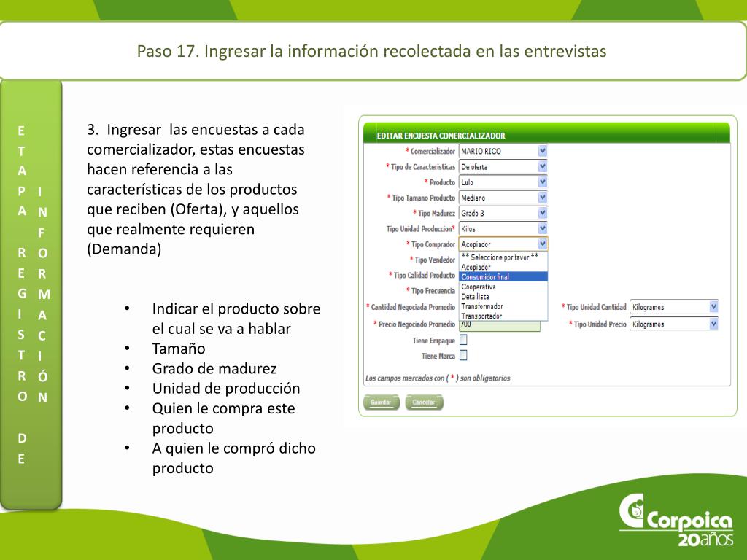Edit the Precio Negociado Promedio field
Screen dimensions: 747x560
click(499, 326)
